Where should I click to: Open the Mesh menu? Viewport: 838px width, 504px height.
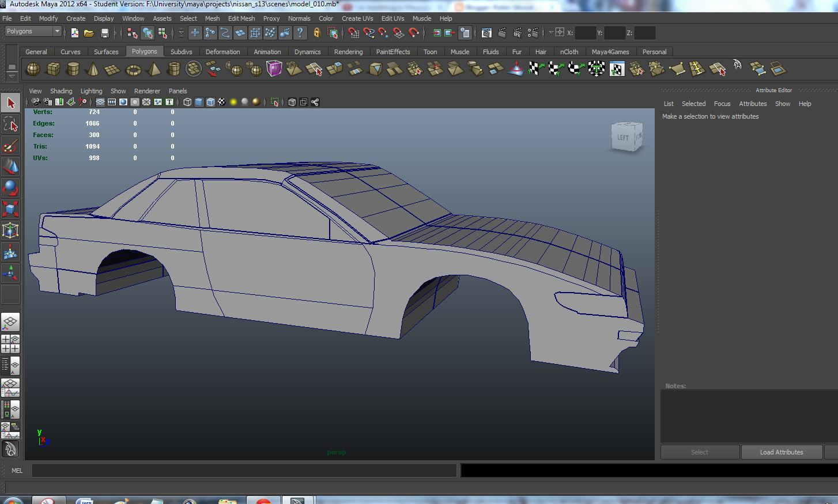click(x=212, y=18)
